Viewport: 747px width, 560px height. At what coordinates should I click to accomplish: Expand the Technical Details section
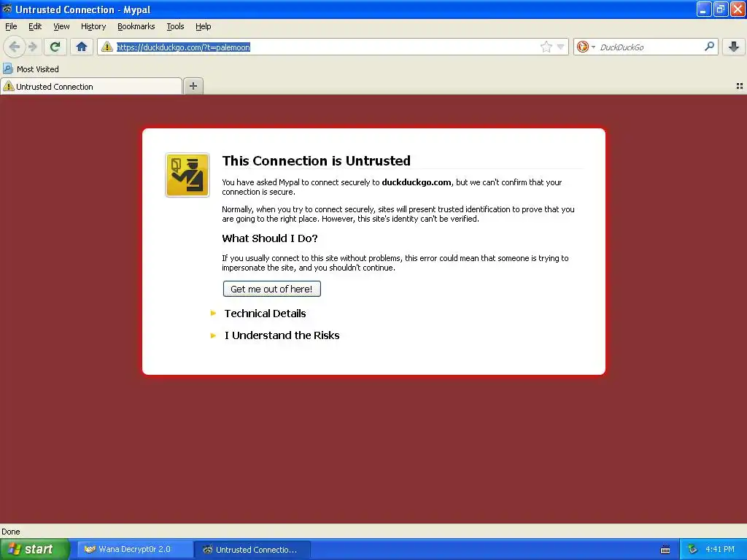(x=265, y=314)
